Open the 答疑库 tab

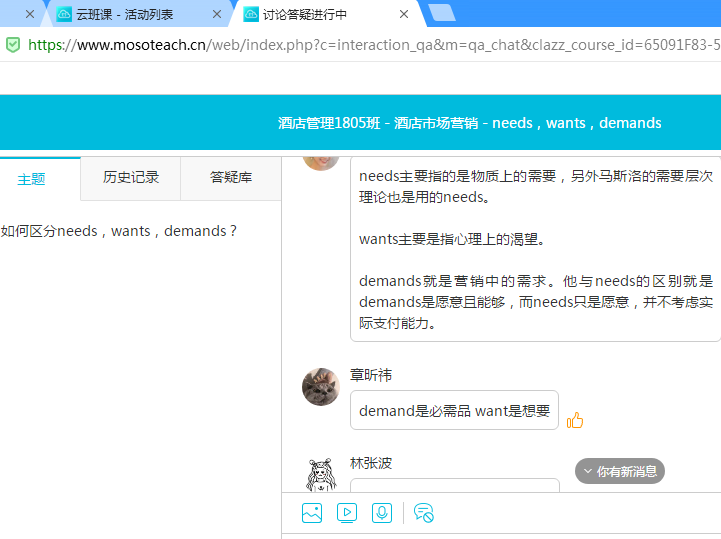coord(231,178)
